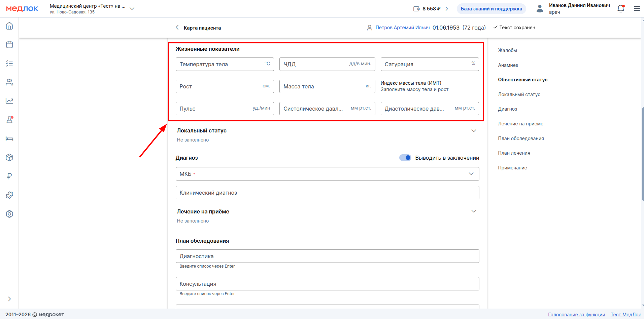Open the settings gear in sidebar
This screenshot has height=319, width=644.
click(9, 214)
